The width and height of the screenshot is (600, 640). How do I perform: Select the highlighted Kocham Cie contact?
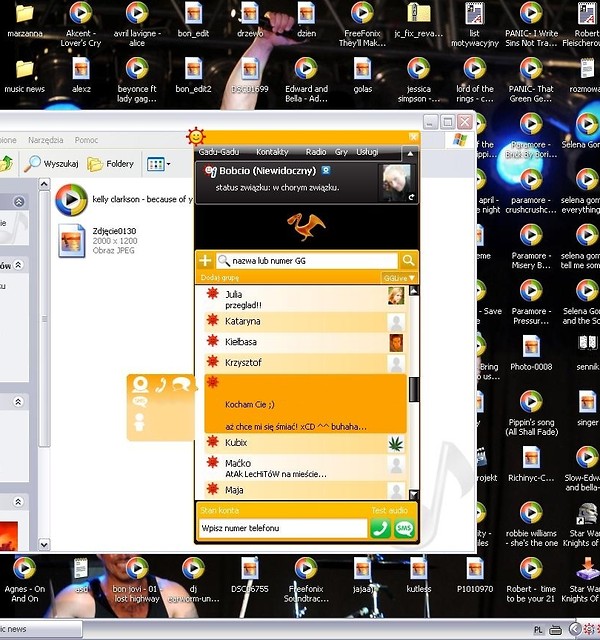point(305,404)
